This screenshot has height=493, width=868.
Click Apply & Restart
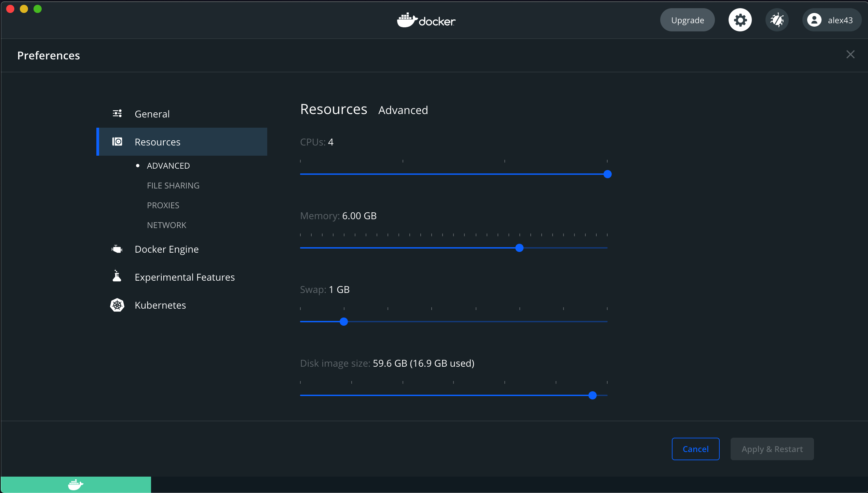click(x=772, y=449)
